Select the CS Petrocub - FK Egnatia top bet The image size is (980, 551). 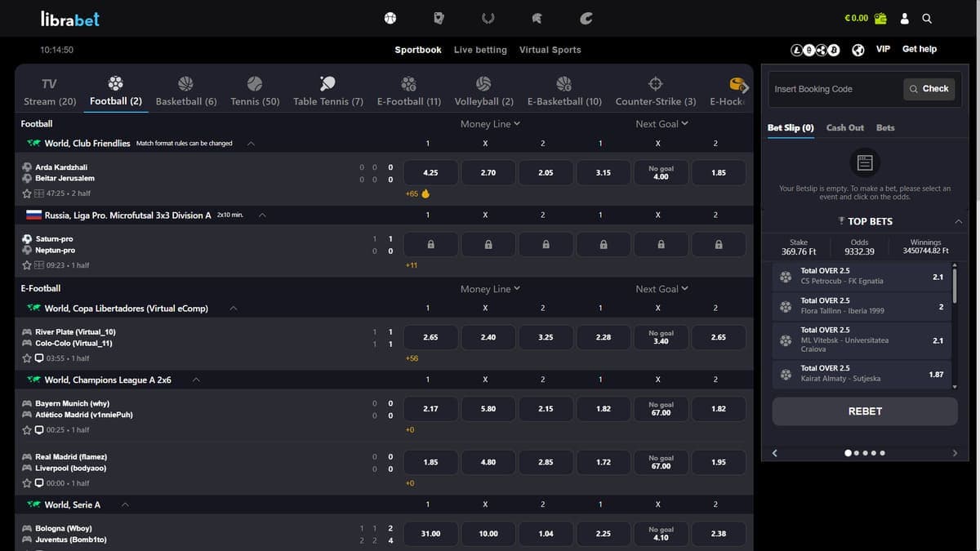point(862,277)
